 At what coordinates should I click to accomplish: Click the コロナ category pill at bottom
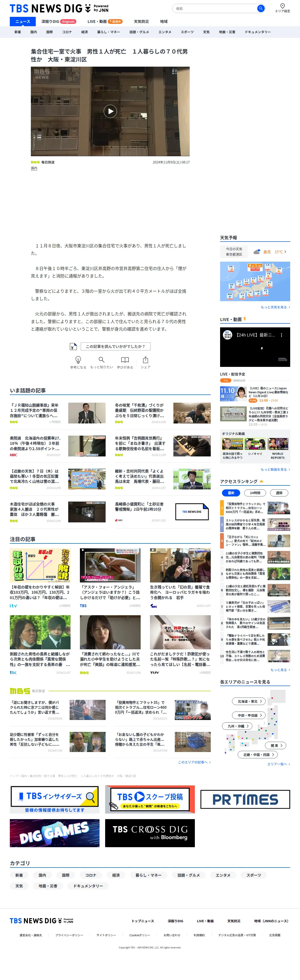pyautogui.click(x=90, y=875)
